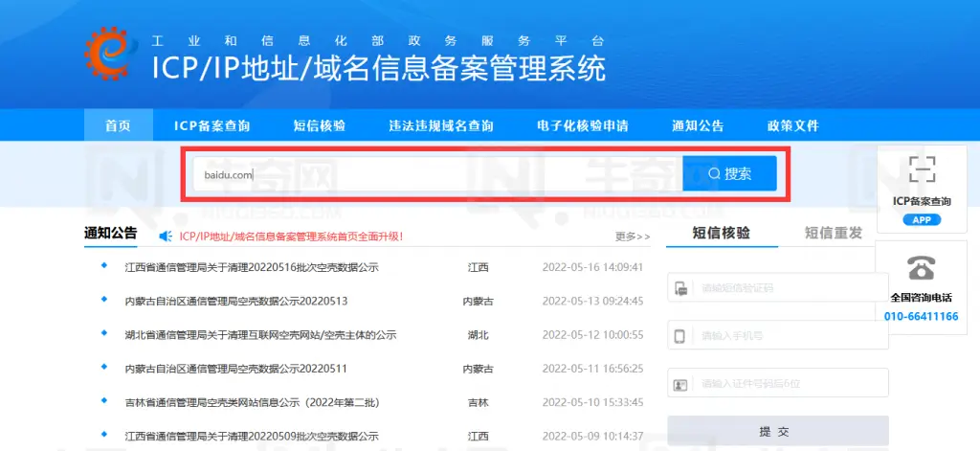Click the 湖北 province cell
The height and width of the screenshot is (451, 980).
[x=479, y=335]
